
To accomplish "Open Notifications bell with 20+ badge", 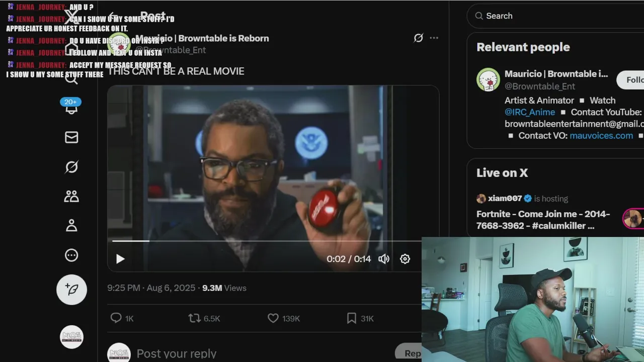I will click(x=71, y=107).
